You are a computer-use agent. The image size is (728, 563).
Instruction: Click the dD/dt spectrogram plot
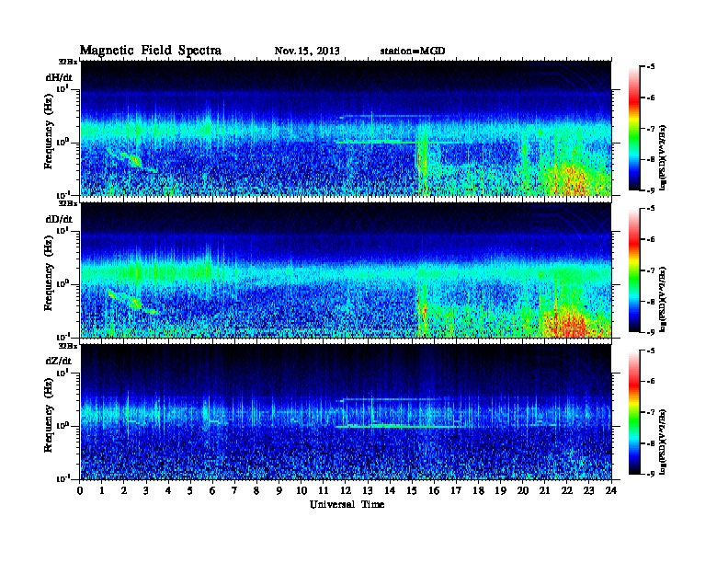click(x=346, y=270)
